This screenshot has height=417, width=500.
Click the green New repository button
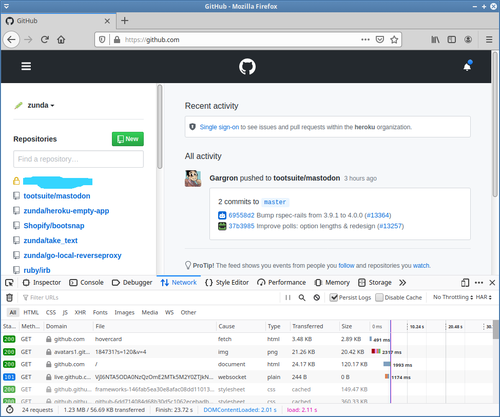128,139
